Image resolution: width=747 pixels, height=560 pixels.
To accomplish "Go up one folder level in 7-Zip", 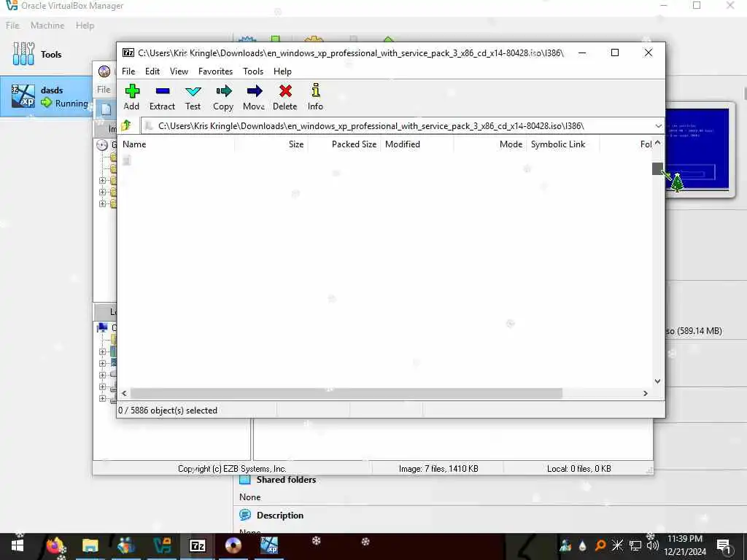I will click(x=126, y=125).
